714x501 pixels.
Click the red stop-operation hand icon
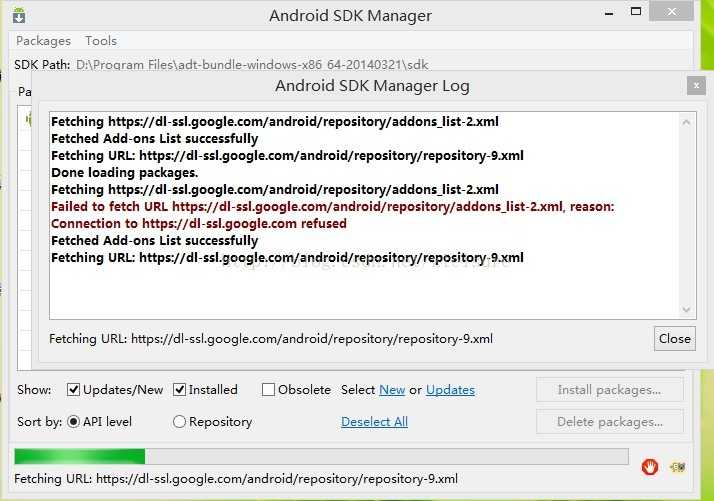(650, 467)
